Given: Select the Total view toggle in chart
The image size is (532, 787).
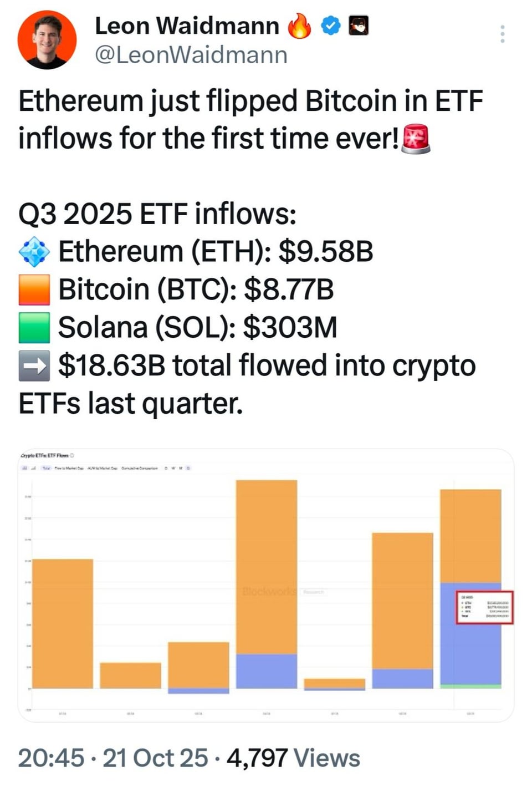Looking at the screenshot, I should pyautogui.click(x=47, y=468).
